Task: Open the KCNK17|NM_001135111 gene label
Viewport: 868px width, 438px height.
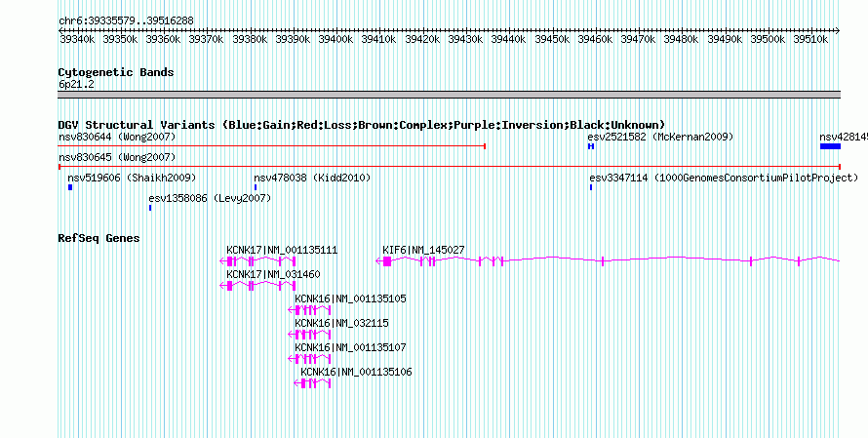Action: tap(282, 251)
